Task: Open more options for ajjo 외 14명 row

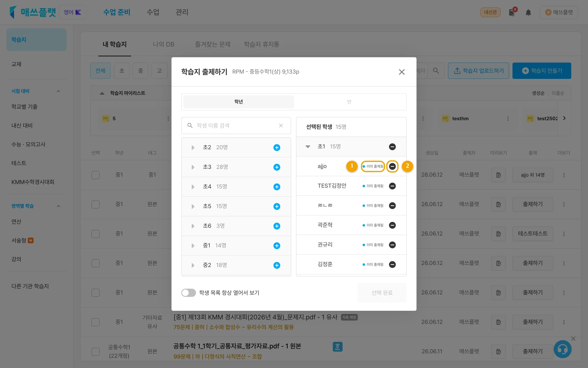Action: pos(564,175)
